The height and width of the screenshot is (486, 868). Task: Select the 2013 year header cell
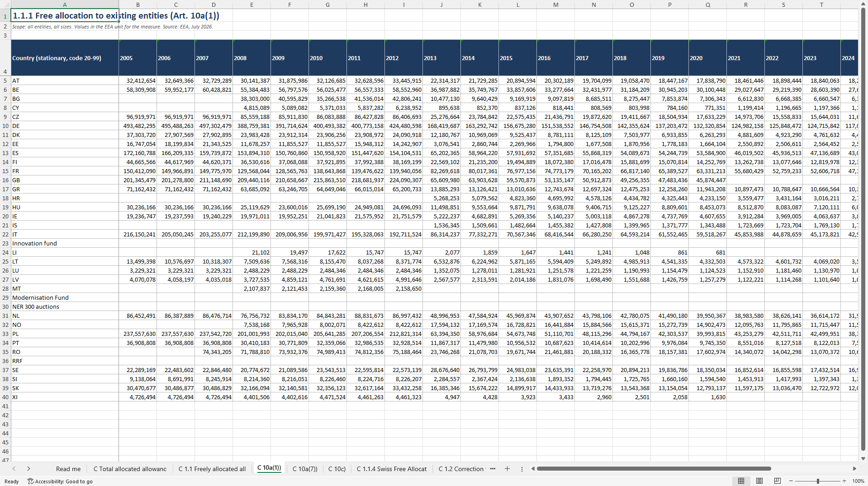pyautogui.click(x=441, y=58)
